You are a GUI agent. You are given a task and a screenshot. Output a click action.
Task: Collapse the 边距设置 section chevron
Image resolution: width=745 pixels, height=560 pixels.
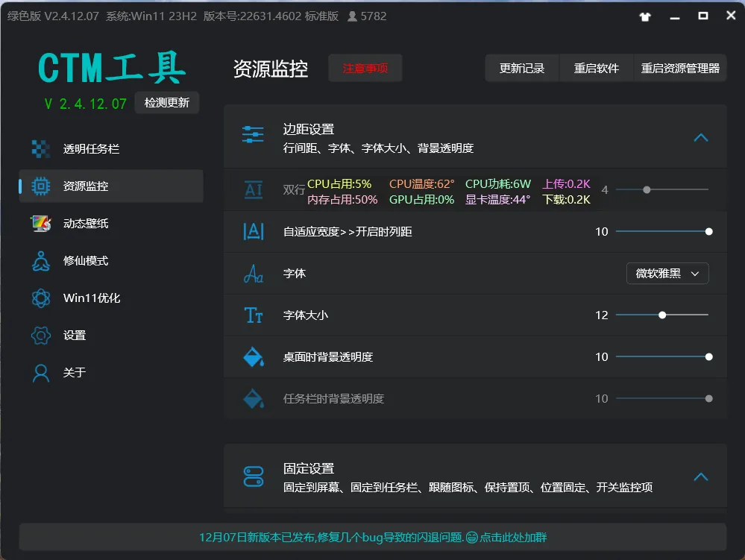[701, 138]
